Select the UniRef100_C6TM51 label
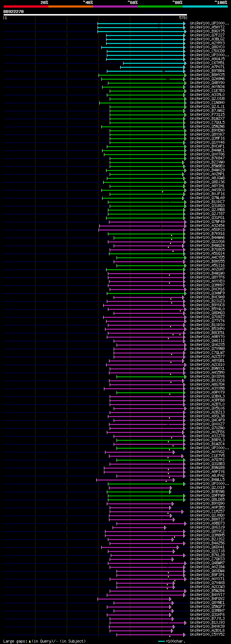This screenshot has height=644, width=231. pyautogui.click(x=207, y=63)
